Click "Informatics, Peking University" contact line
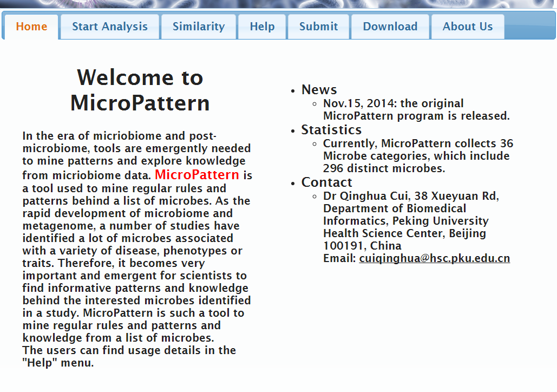 pos(406,221)
